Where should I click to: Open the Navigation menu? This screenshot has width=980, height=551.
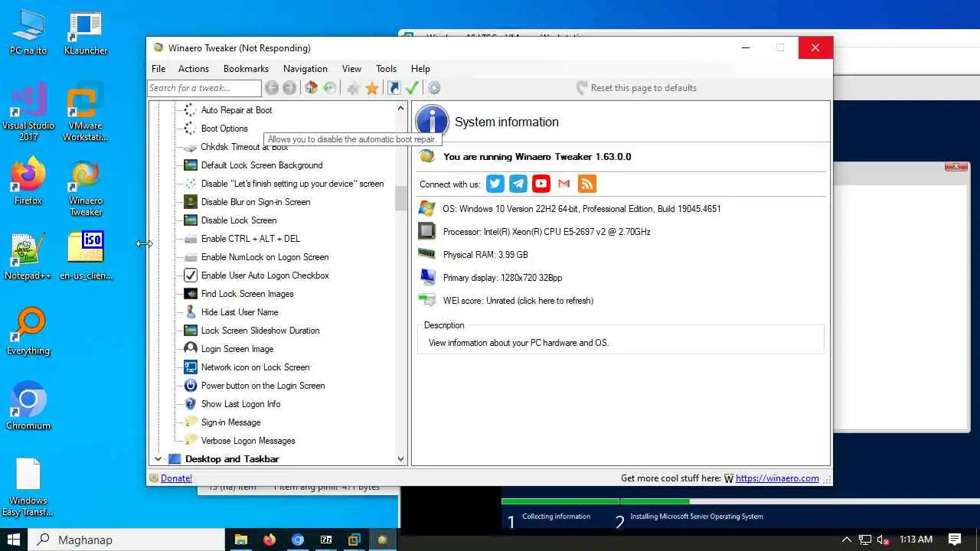pyautogui.click(x=305, y=69)
